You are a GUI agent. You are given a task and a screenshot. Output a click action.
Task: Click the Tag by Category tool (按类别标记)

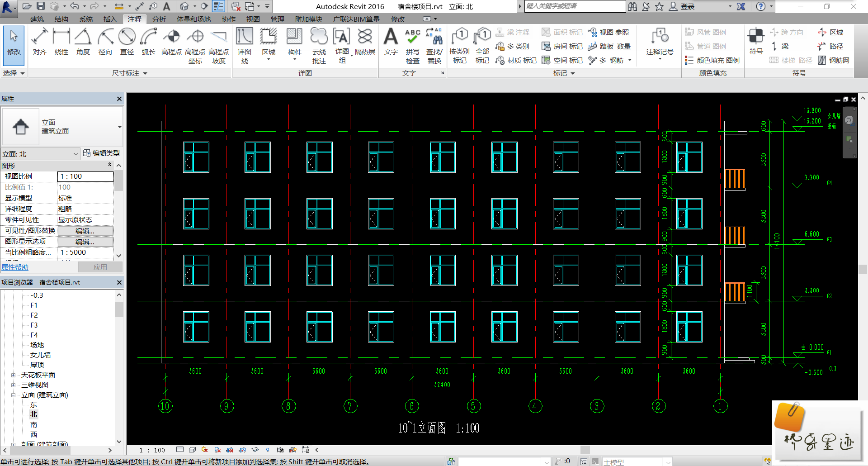click(459, 45)
